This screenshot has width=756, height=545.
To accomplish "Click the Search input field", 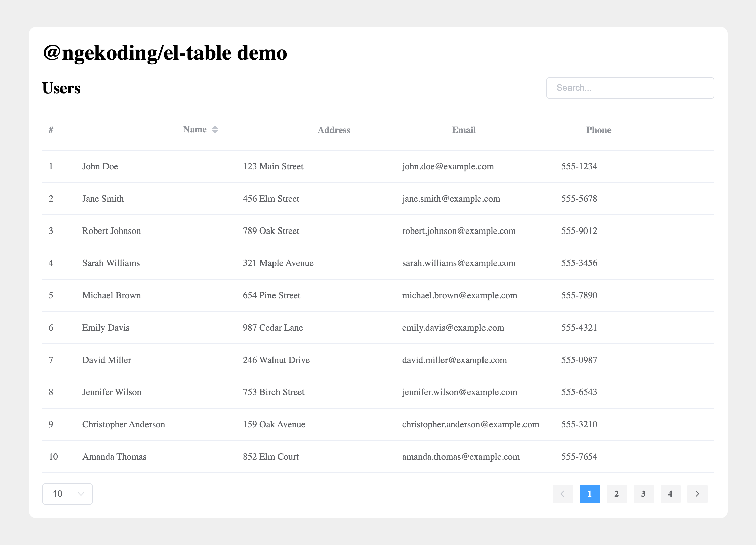I will click(x=630, y=88).
